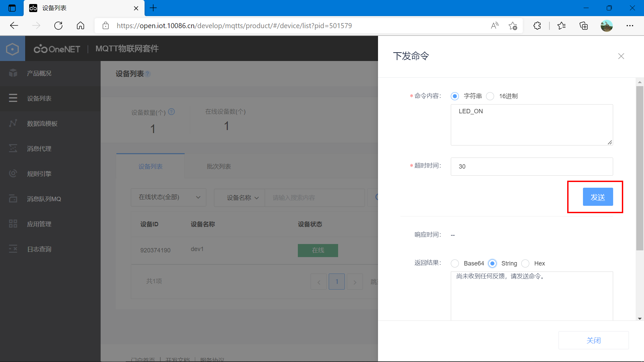Go to previous page arrow
This screenshot has width=644, height=362.
(319, 282)
